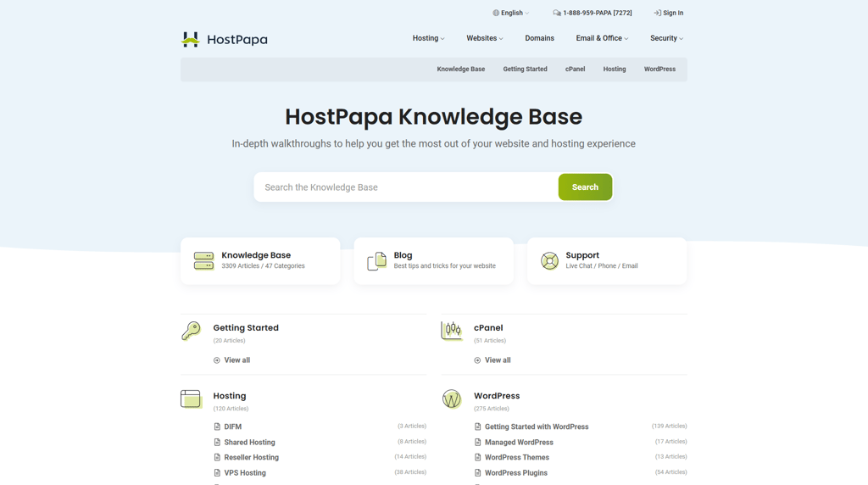Viewport: 868px width, 485px height.
Task: Open the cPanel category heading
Action: [x=488, y=328]
